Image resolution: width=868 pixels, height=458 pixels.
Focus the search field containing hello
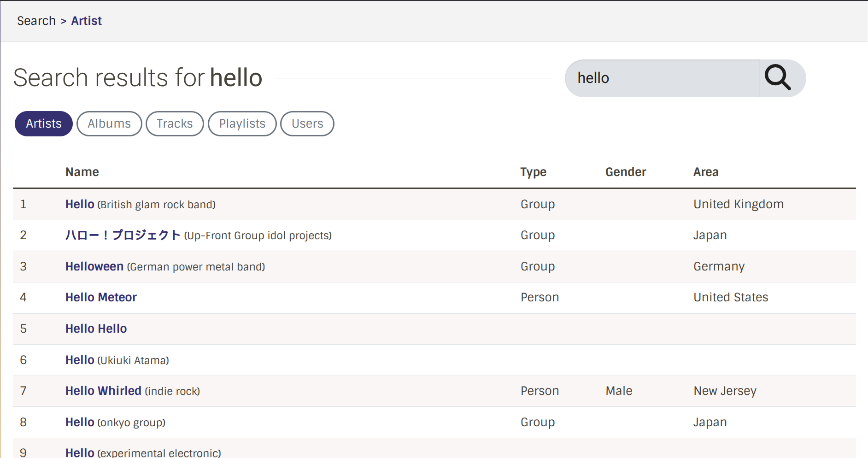(x=662, y=78)
